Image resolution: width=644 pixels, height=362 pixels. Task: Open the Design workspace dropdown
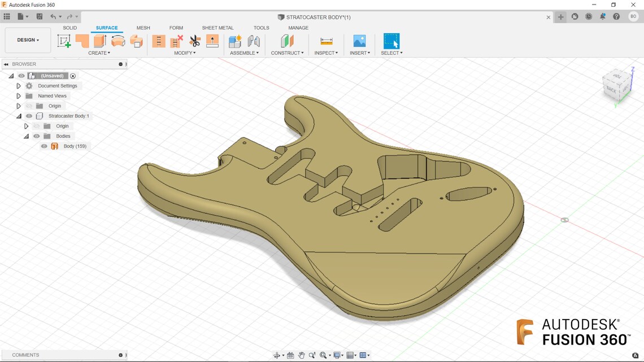[x=28, y=40]
